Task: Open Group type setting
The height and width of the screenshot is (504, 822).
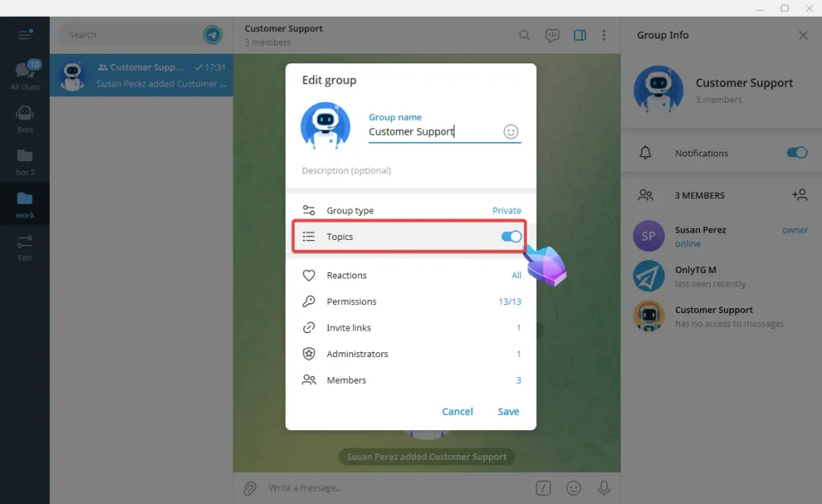Action: click(x=411, y=210)
